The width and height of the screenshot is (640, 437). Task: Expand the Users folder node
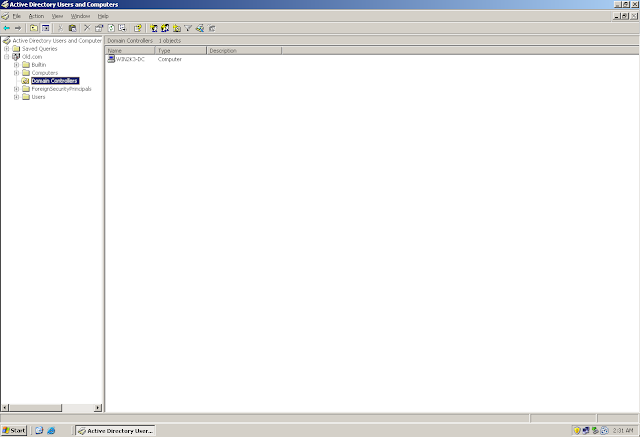tap(16, 97)
